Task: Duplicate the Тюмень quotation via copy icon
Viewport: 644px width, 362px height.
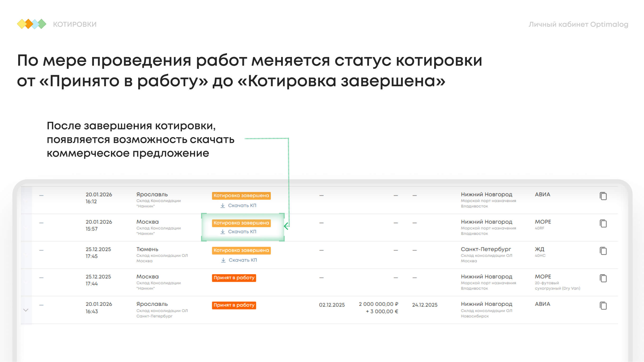Action: 603,251
